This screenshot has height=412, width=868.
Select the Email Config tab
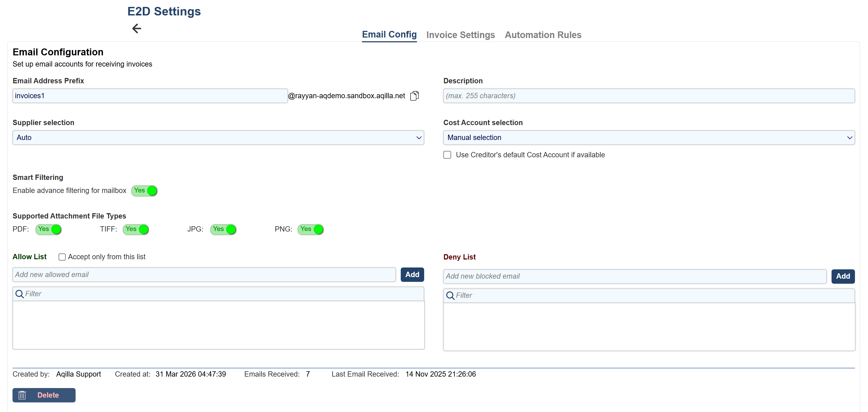pyautogui.click(x=389, y=34)
